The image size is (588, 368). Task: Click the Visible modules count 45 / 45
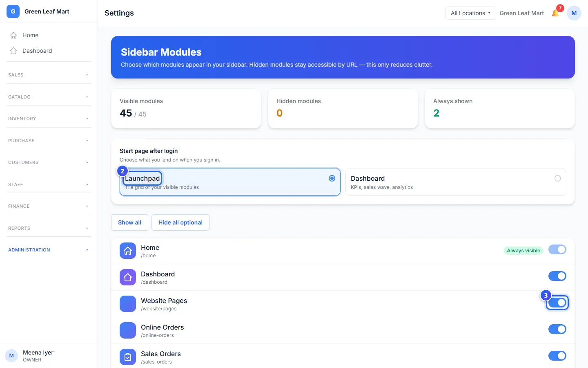(x=133, y=113)
